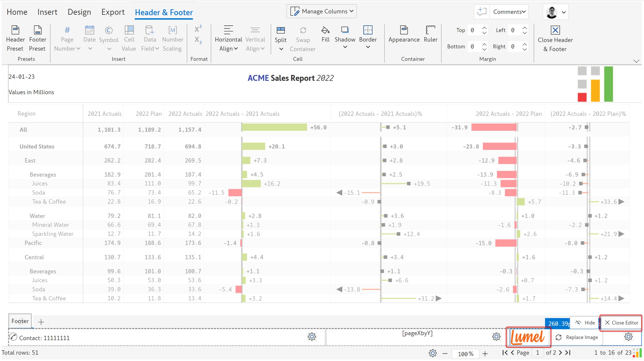Hide the footer image cell

click(585, 323)
